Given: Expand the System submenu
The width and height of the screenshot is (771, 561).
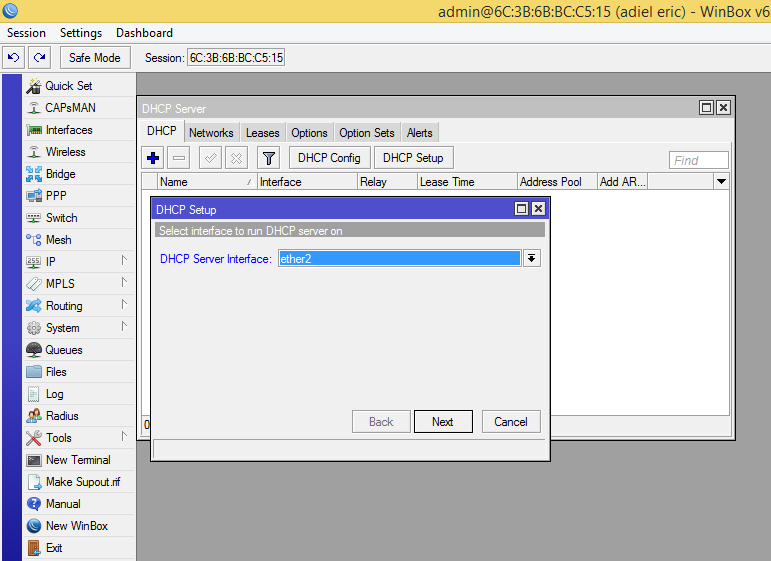Looking at the screenshot, I should (x=124, y=326).
